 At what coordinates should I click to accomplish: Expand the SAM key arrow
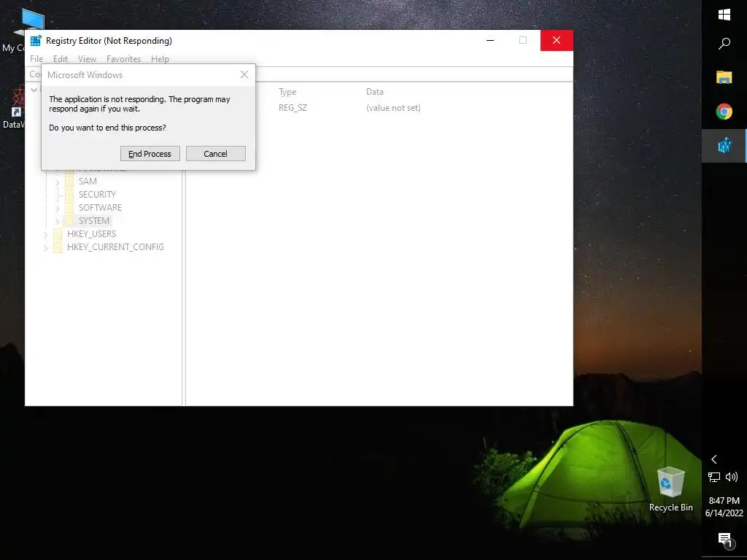point(57,182)
